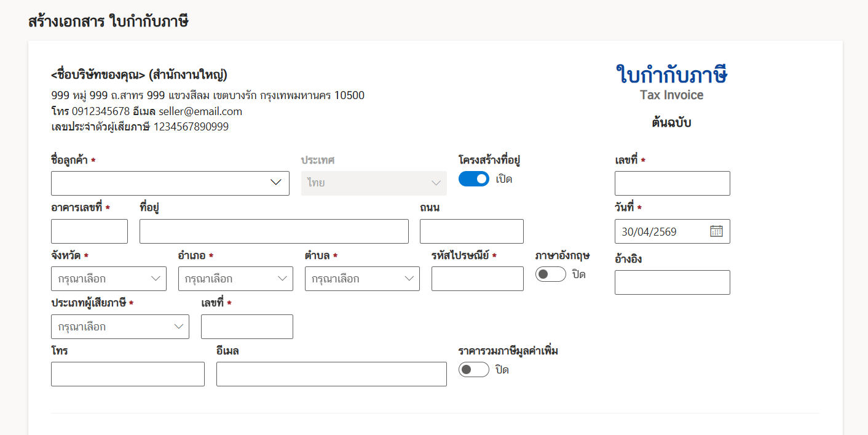Expand the จังหวัด province dropdown
This screenshot has height=435, width=868.
108,279
